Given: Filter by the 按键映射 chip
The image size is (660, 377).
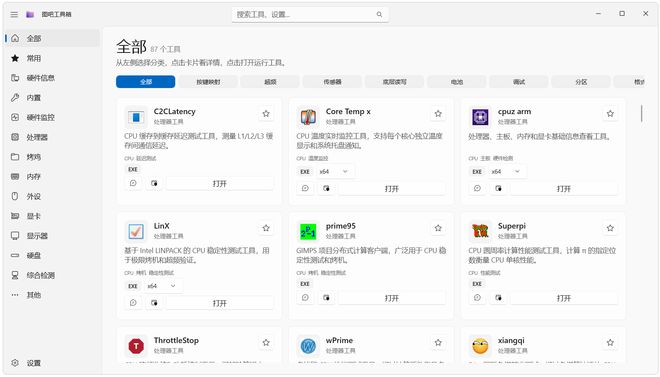Looking at the screenshot, I should click(x=208, y=82).
